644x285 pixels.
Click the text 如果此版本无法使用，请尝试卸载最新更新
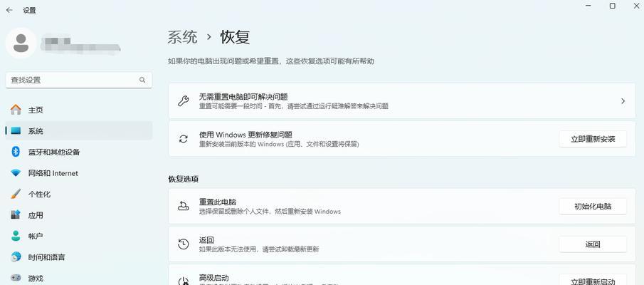(259, 249)
